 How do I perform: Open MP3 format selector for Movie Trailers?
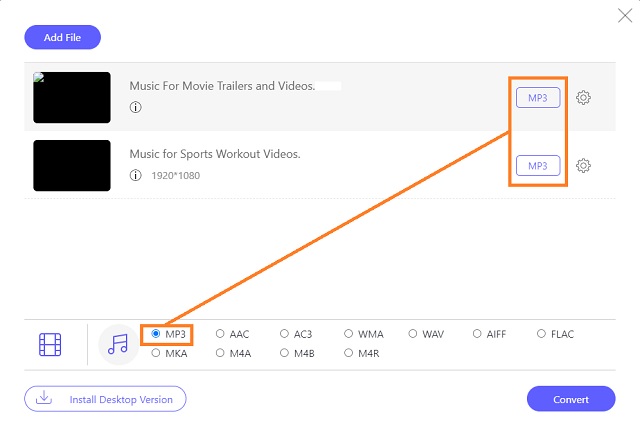pyautogui.click(x=538, y=98)
